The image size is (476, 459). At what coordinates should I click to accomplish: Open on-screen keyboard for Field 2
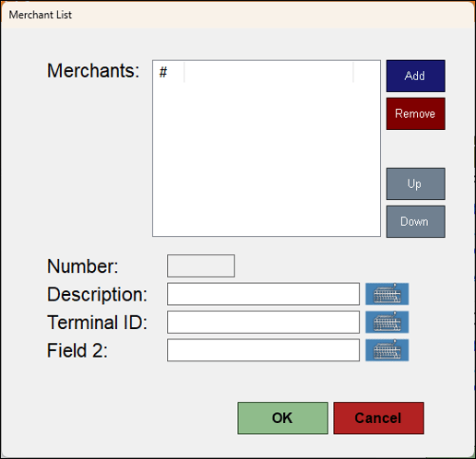click(x=387, y=350)
